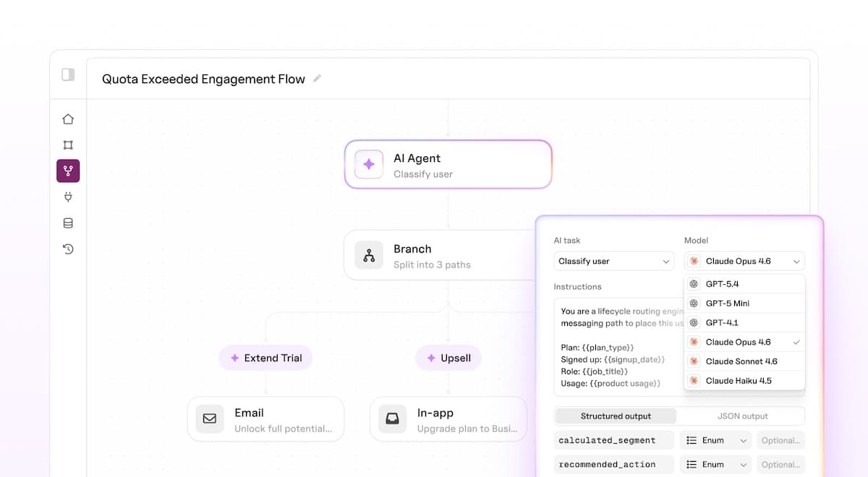
Task: Click the recommended_action field name
Action: [614, 465]
